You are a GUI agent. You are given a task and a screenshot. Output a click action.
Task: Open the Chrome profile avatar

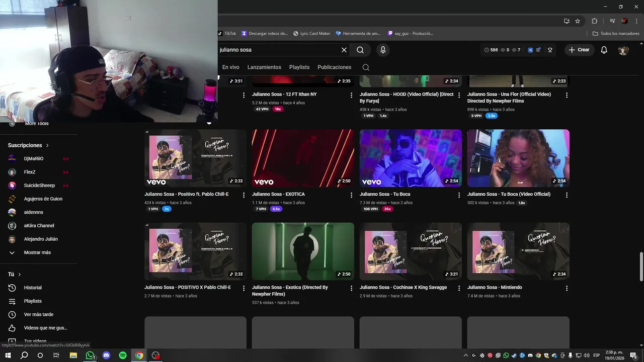tap(624, 21)
